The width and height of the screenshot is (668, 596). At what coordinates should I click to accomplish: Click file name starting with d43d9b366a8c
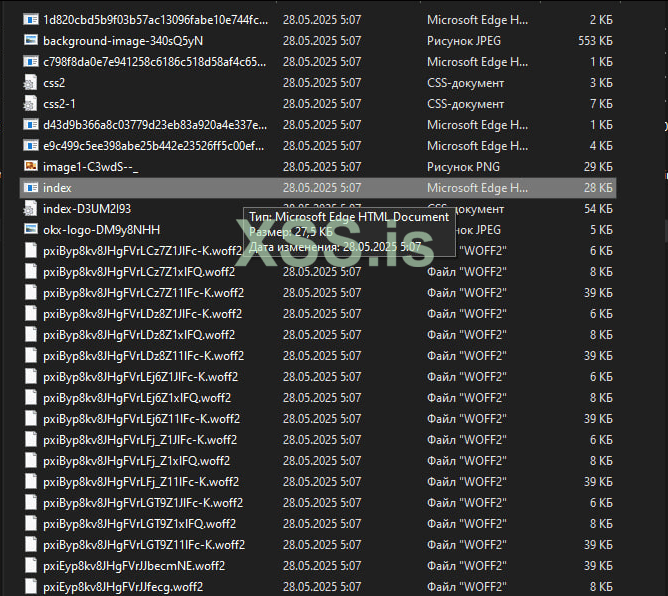tap(155, 124)
